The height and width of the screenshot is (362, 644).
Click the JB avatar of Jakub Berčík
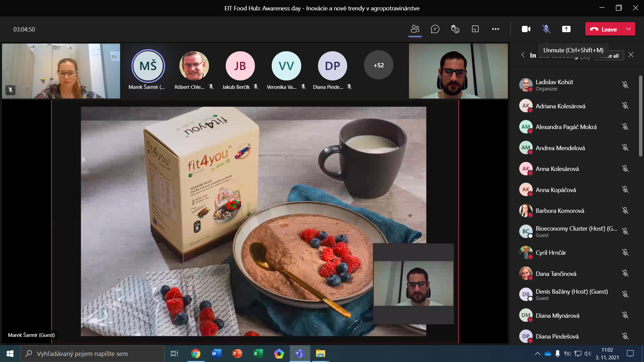(240, 66)
